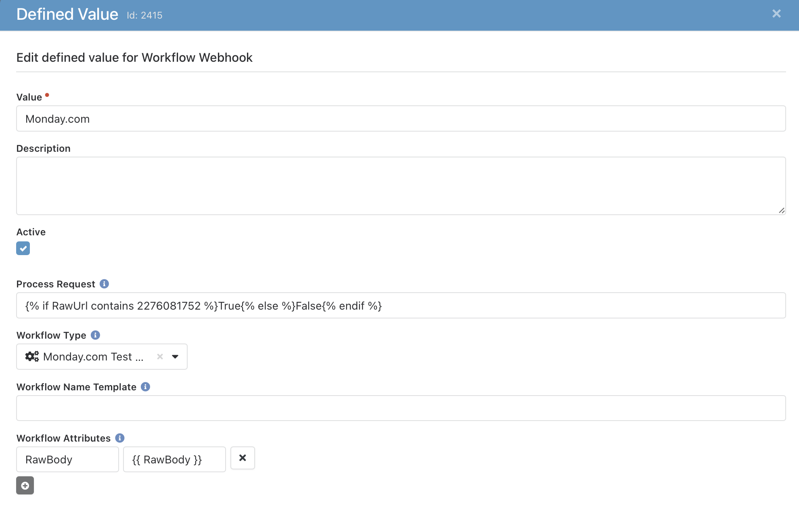Click the 'Value' field label
The height and width of the screenshot is (532, 799).
29,97
